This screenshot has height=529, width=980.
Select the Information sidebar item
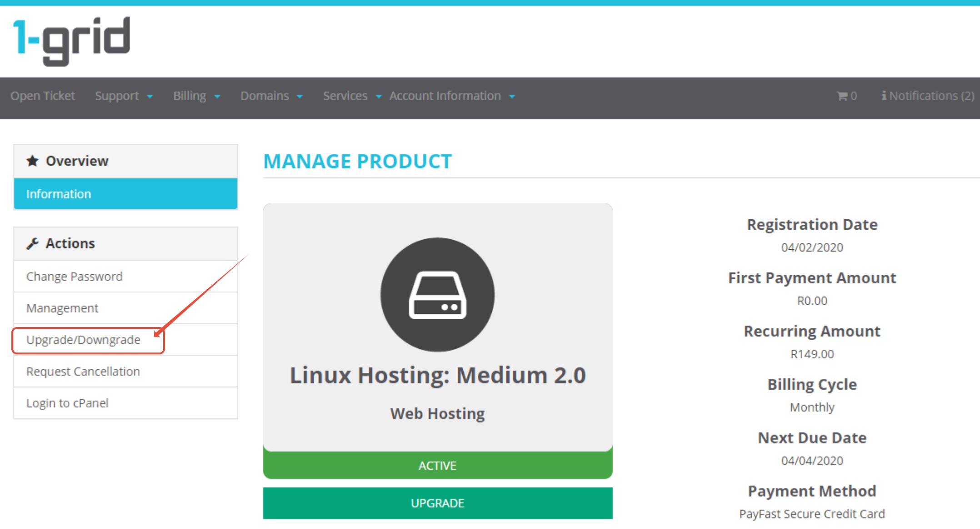[125, 194]
